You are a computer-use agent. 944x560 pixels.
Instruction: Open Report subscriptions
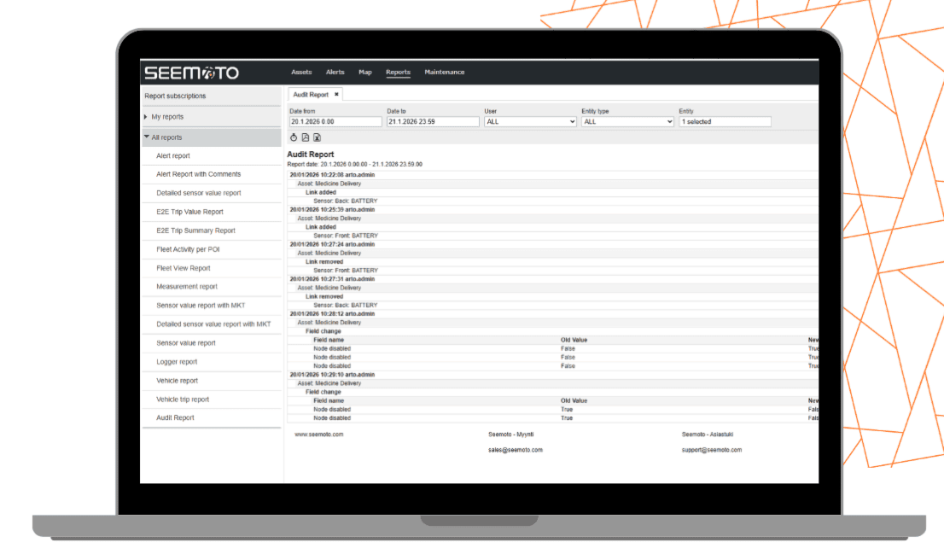pos(175,96)
